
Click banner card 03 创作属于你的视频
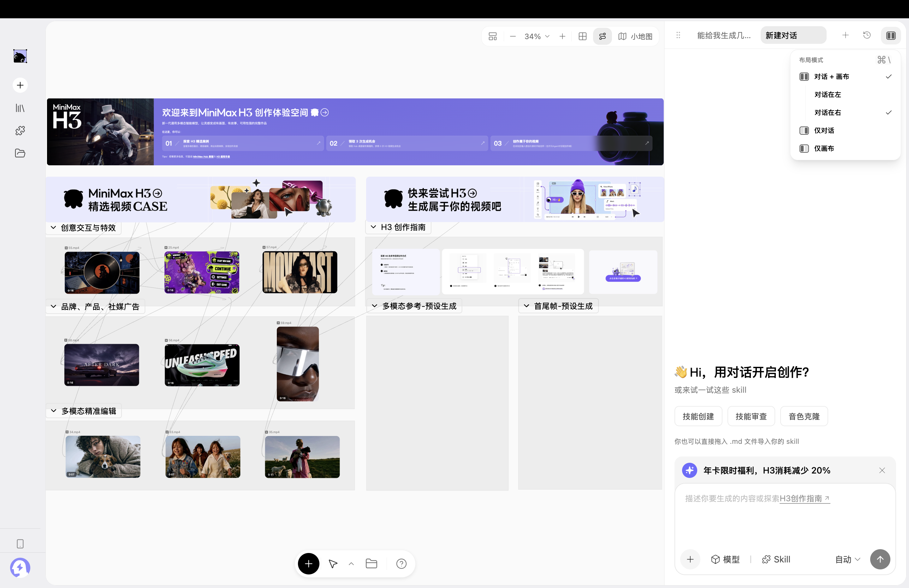click(x=571, y=143)
